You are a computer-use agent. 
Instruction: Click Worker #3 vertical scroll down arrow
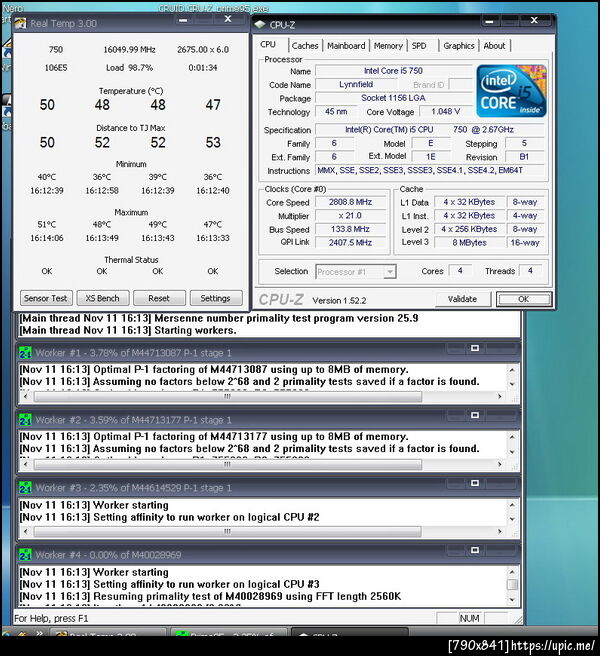512,519
